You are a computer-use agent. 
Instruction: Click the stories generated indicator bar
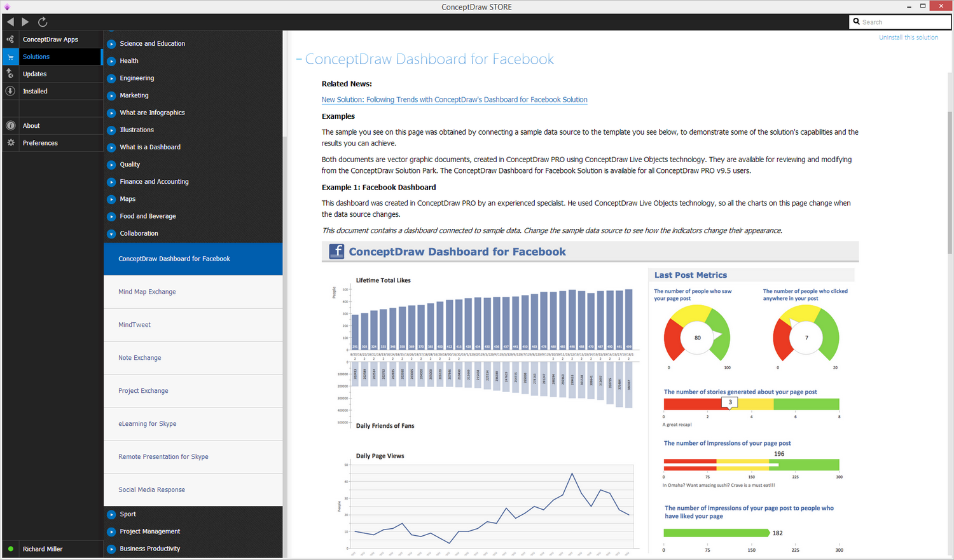coord(751,404)
